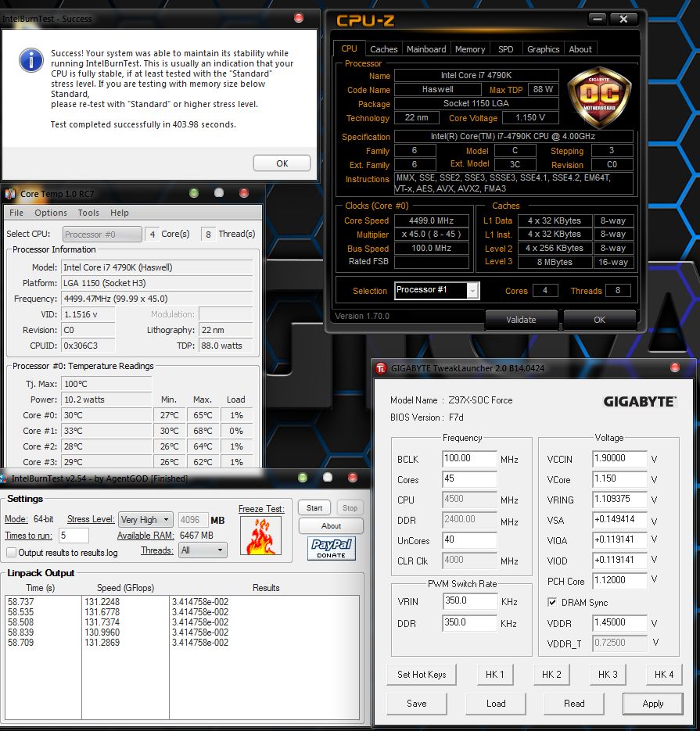700x731 pixels.
Task: Open the Processor #1 selection dropdown in CPU-Z
Action: coord(437,290)
